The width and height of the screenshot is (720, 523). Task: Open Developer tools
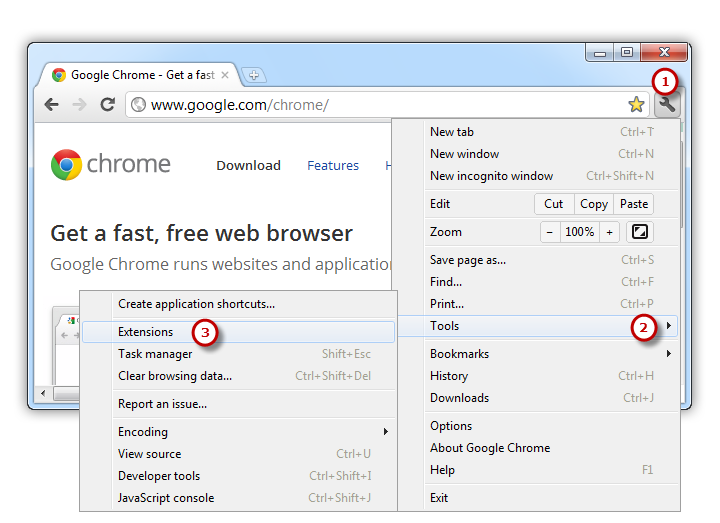click(254, 476)
